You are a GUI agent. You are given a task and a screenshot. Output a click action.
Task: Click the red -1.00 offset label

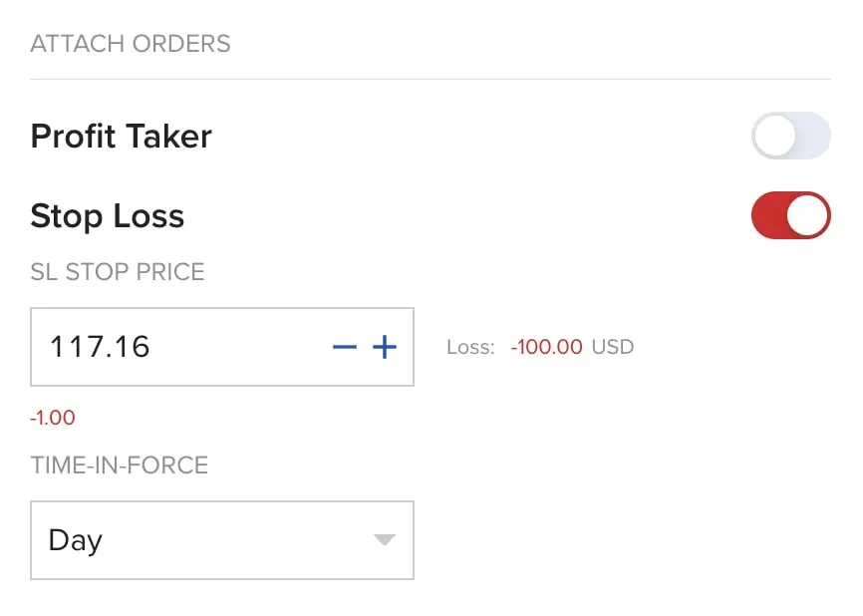click(53, 417)
